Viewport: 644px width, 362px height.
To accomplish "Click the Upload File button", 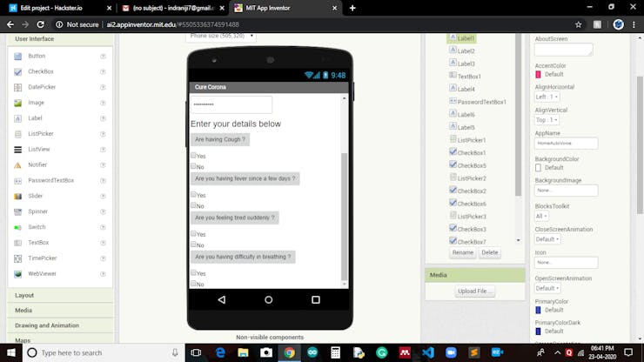I will (474, 291).
